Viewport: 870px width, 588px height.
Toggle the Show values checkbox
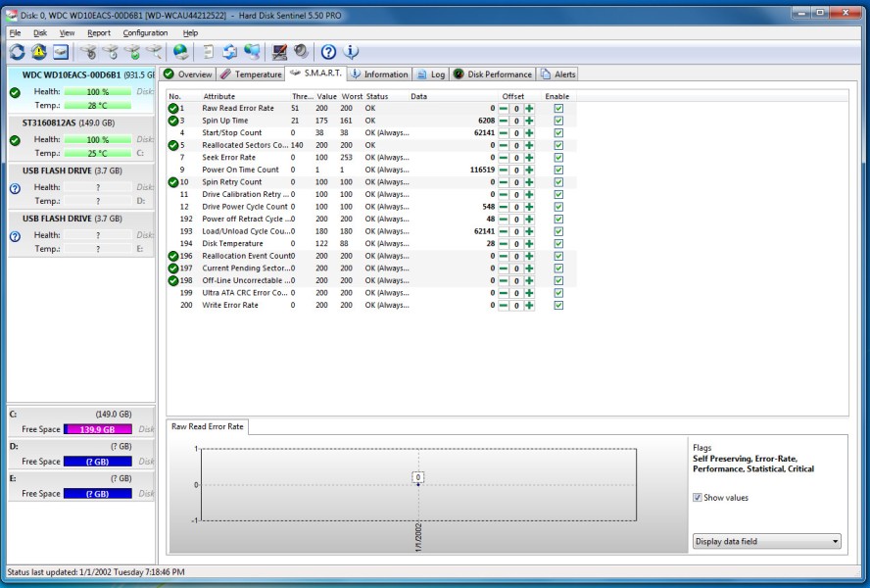coord(698,498)
